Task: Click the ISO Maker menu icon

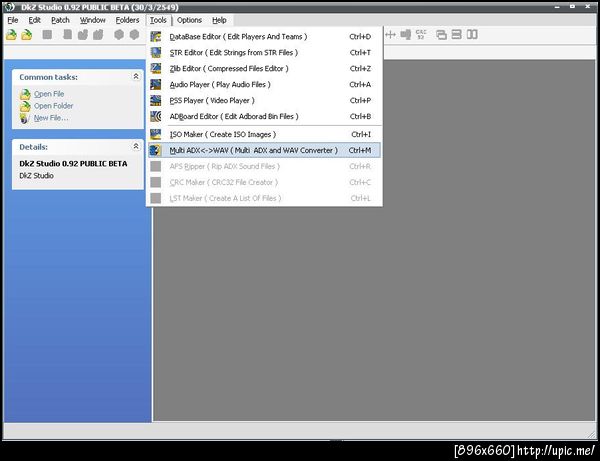Action: [x=156, y=134]
